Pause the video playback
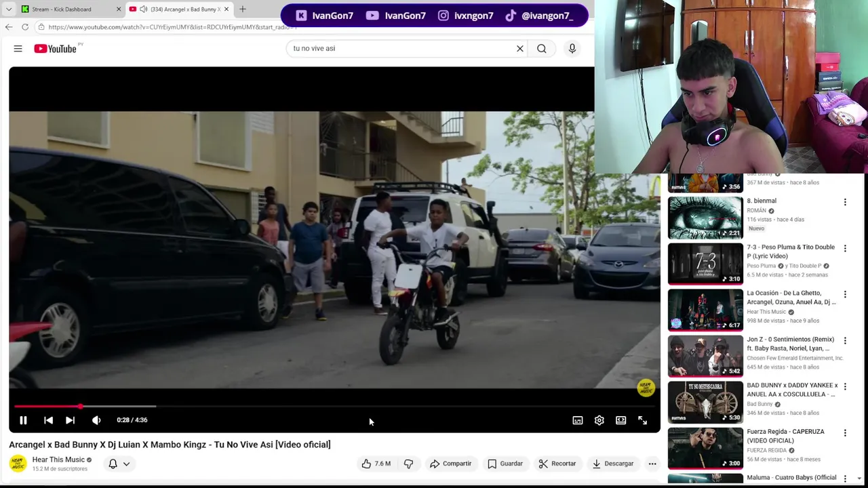 (x=23, y=420)
